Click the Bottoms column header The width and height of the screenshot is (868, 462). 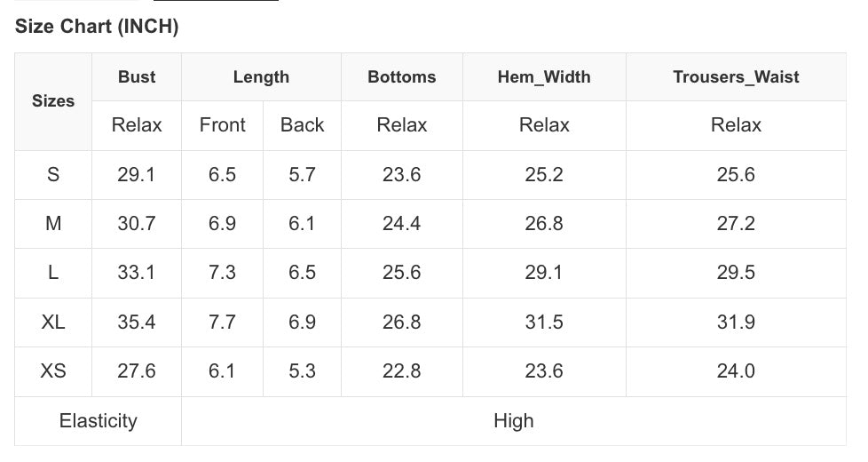[402, 77]
